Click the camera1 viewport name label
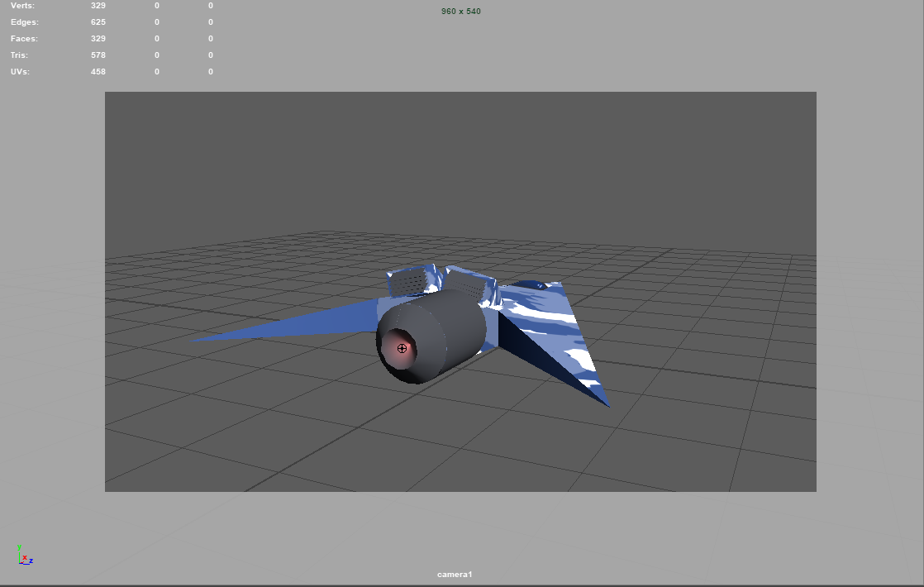 tap(455, 574)
